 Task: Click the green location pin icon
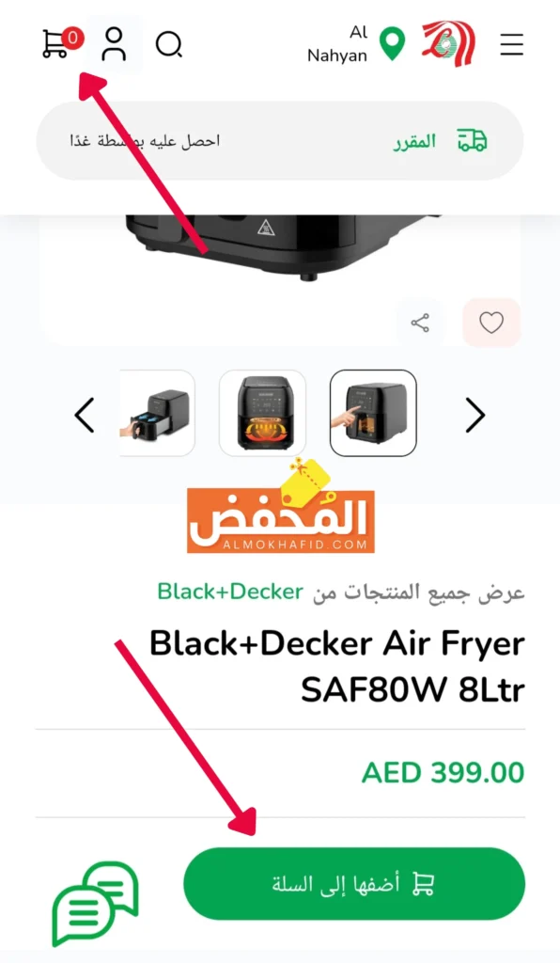tap(392, 43)
